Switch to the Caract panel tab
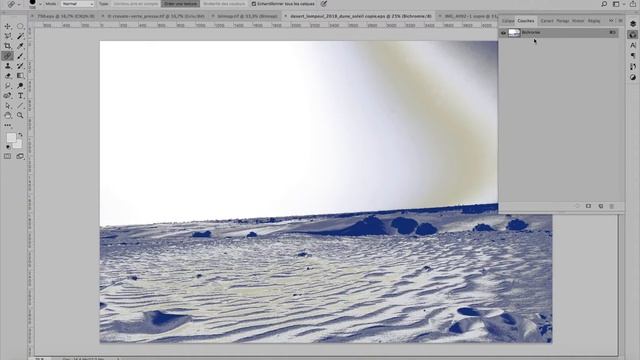Screen dimensions: 640x360 pos(547,20)
